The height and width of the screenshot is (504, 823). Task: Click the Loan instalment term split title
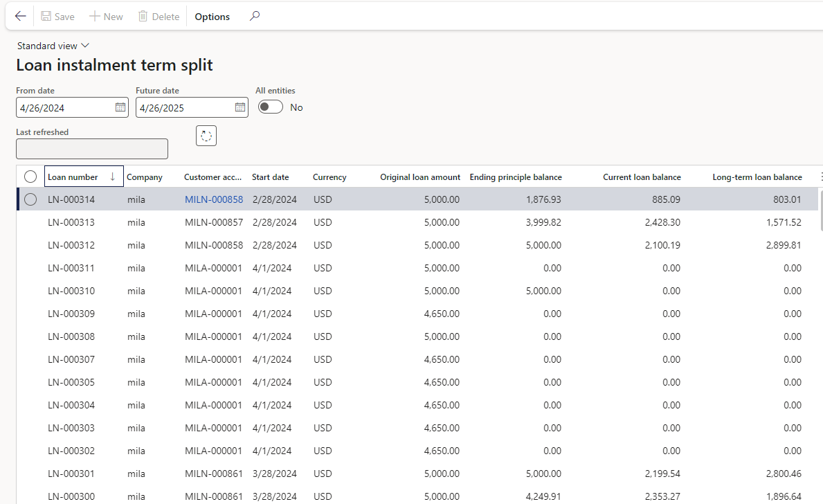point(114,65)
